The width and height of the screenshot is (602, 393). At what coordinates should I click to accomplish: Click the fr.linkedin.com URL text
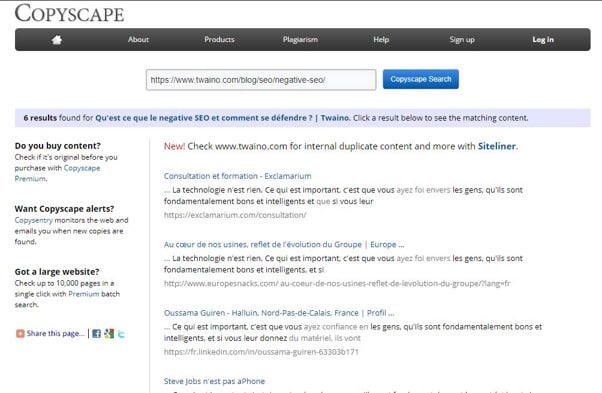(x=261, y=352)
